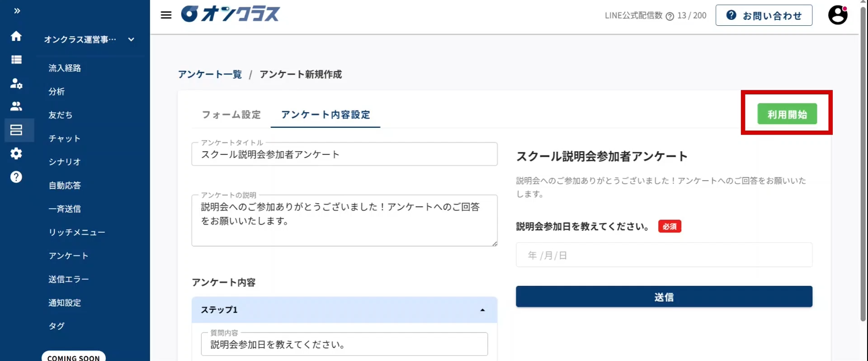Open リッチメニュー in the side menu
This screenshot has height=361, width=868.
click(77, 232)
